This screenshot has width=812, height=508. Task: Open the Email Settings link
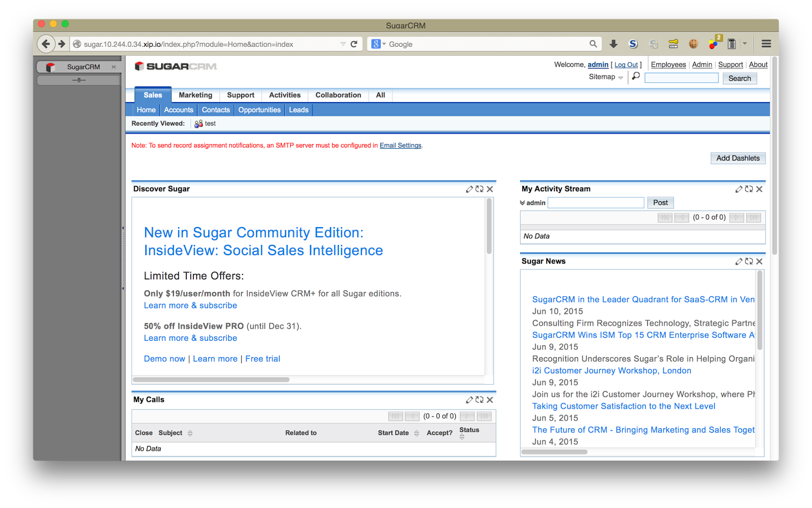(x=400, y=145)
